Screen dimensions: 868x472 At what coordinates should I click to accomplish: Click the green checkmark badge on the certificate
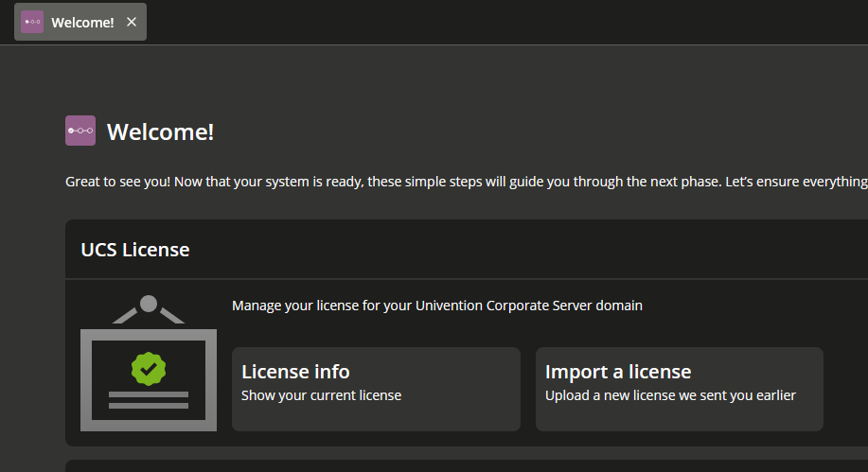(x=149, y=369)
